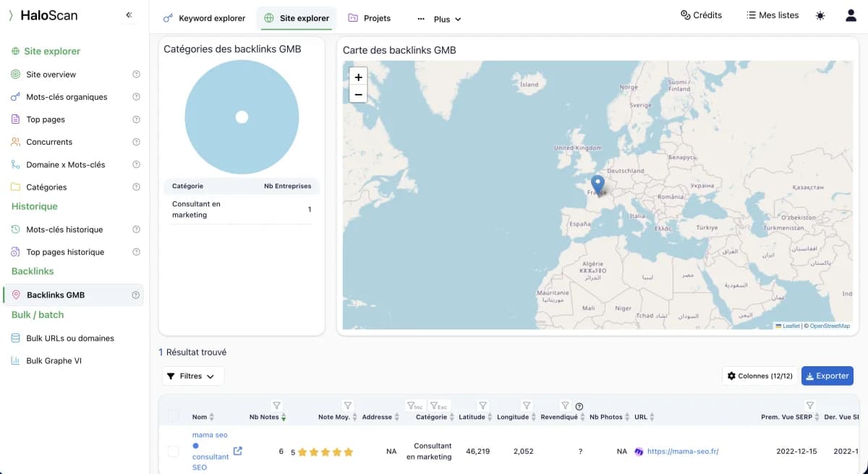The height and width of the screenshot is (474, 868).
Task: Click the Exporter button
Action: click(827, 376)
